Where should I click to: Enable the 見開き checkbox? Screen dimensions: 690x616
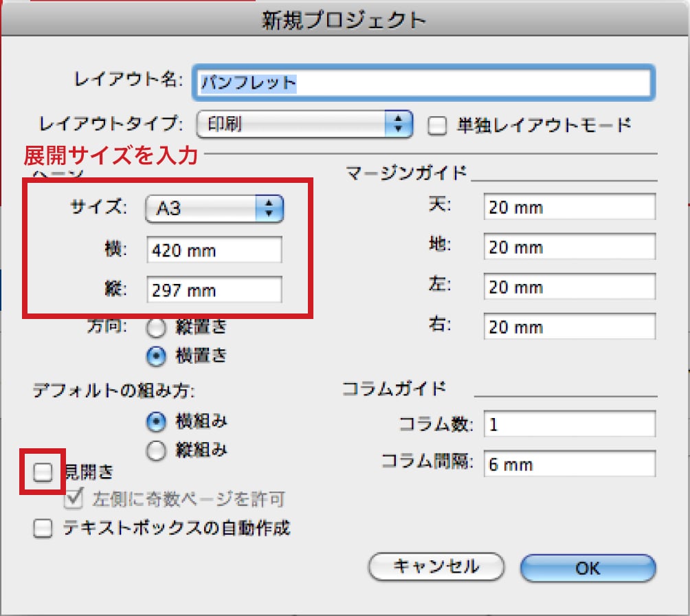43,472
